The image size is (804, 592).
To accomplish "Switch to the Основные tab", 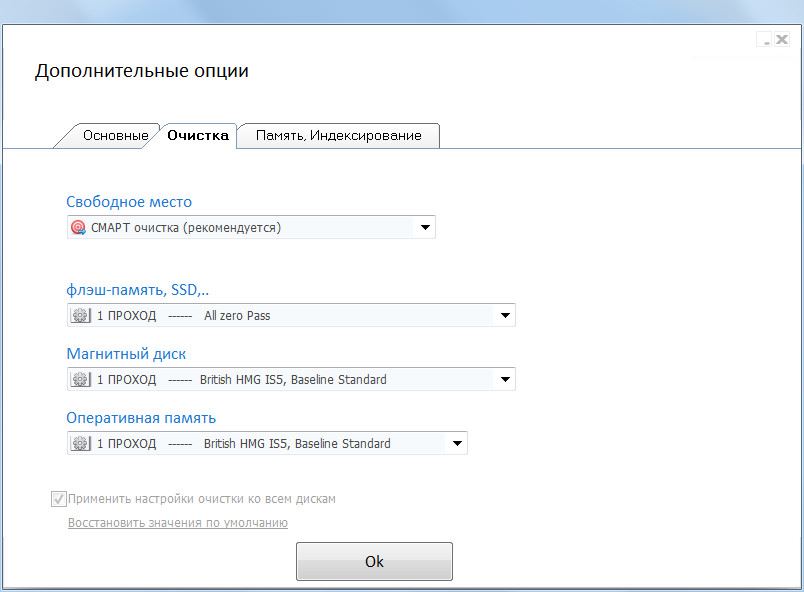I will [114, 135].
